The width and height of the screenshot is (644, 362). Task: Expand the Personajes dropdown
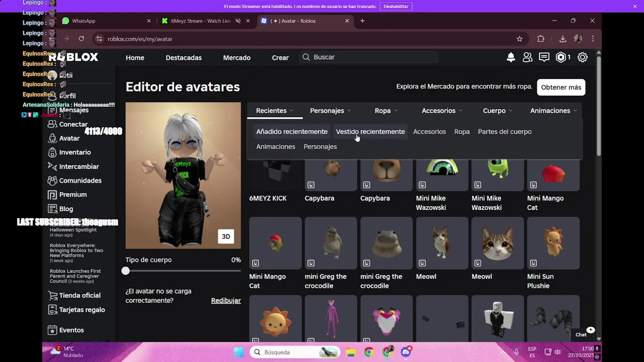[x=331, y=111]
